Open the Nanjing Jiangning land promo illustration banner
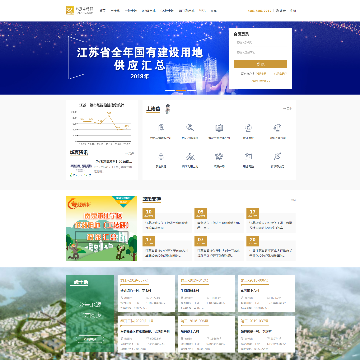This screenshot has height=360, width=360. coord(101,228)
